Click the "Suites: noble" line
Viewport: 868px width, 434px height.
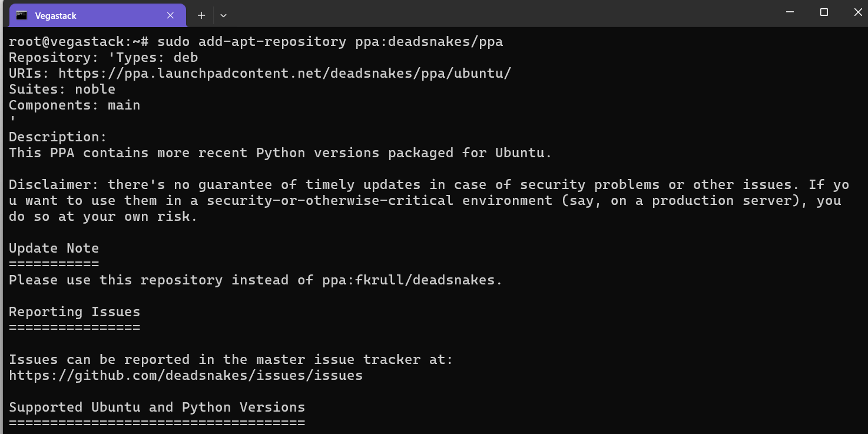point(62,90)
